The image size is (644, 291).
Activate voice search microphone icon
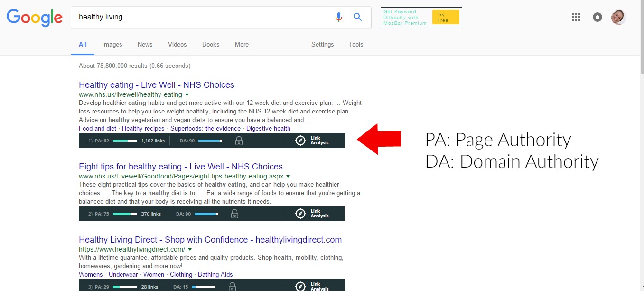[338, 17]
